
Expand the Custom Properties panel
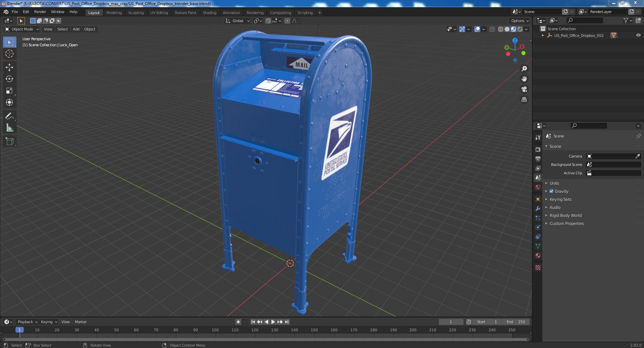[x=566, y=223]
